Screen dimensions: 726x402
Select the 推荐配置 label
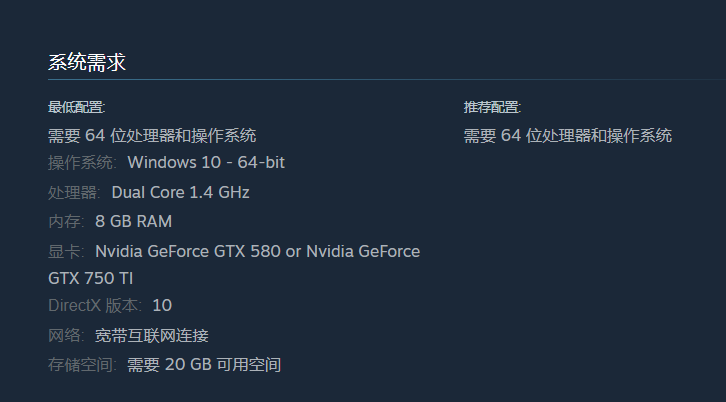(x=492, y=107)
